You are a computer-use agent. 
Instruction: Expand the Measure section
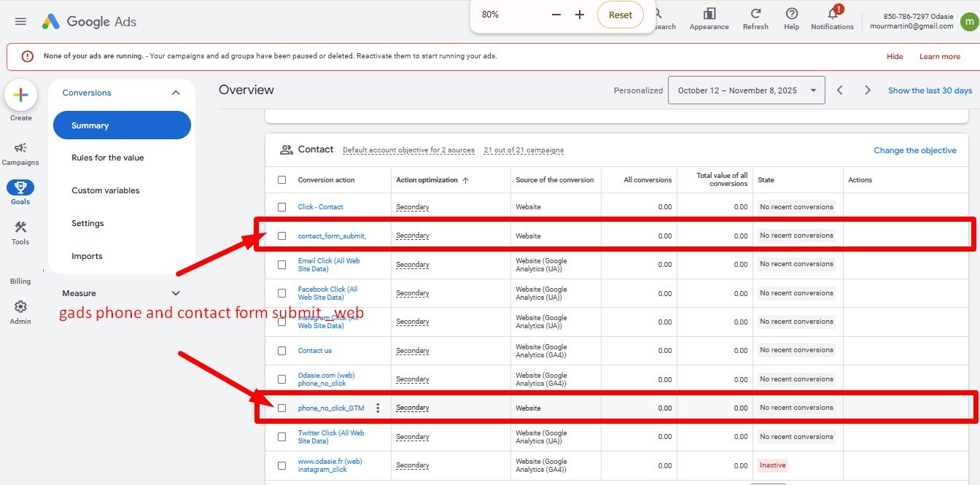point(175,293)
